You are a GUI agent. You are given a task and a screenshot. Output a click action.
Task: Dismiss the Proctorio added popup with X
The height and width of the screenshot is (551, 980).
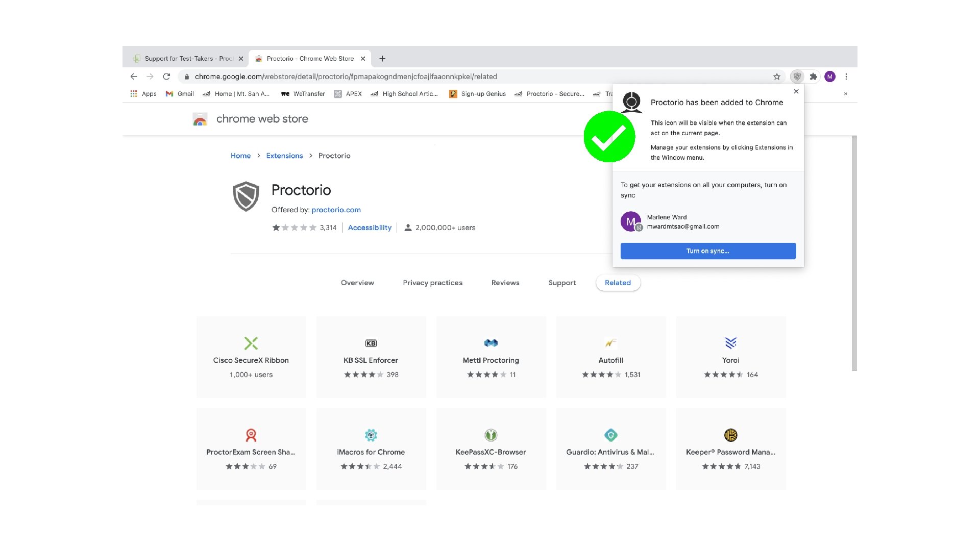coord(796,91)
